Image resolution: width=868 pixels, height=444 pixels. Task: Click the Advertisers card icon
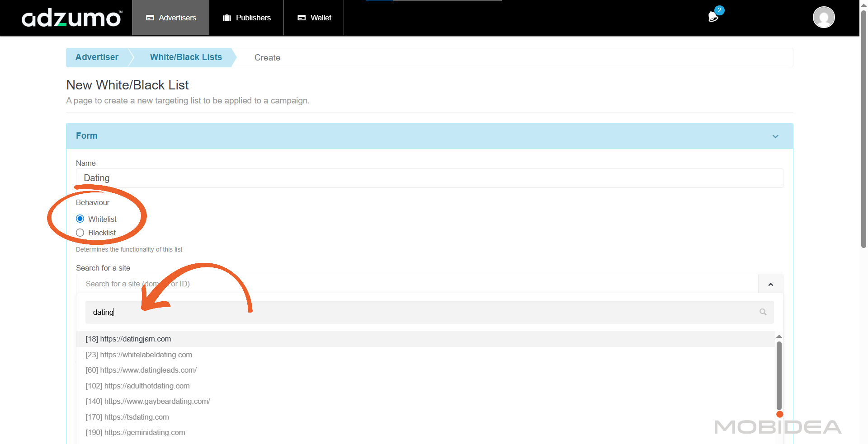click(150, 18)
